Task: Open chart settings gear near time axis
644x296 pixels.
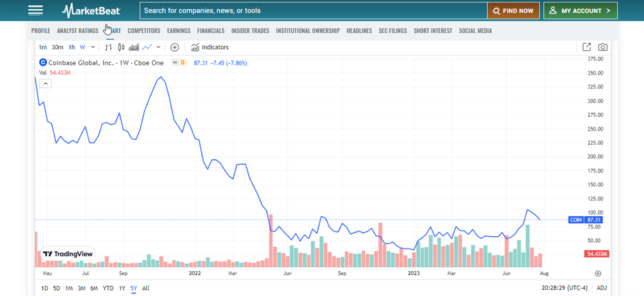Action: click(x=598, y=273)
